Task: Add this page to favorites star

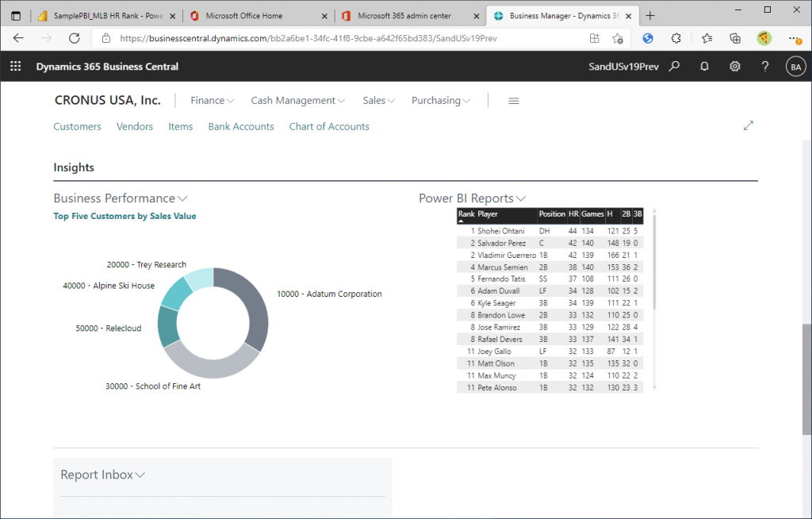Action: pos(617,38)
